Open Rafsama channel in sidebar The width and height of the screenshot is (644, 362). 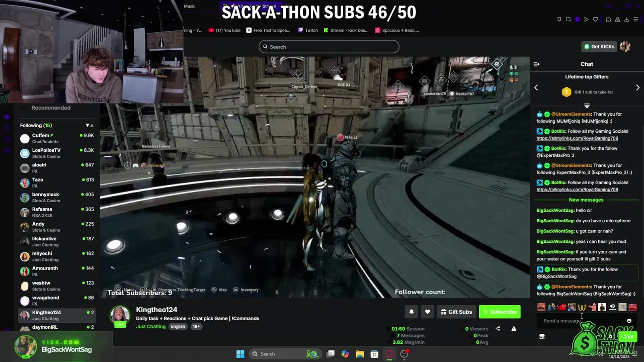click(x=57, y=212)
